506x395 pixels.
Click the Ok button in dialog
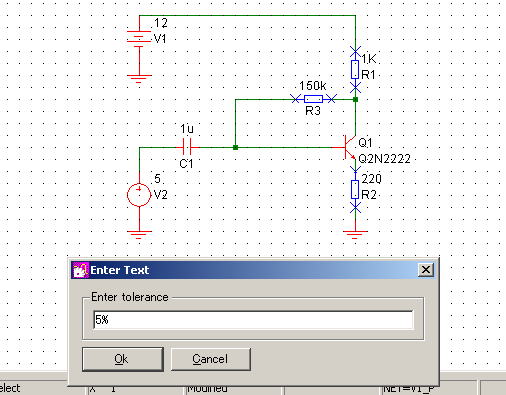[123, 359]
